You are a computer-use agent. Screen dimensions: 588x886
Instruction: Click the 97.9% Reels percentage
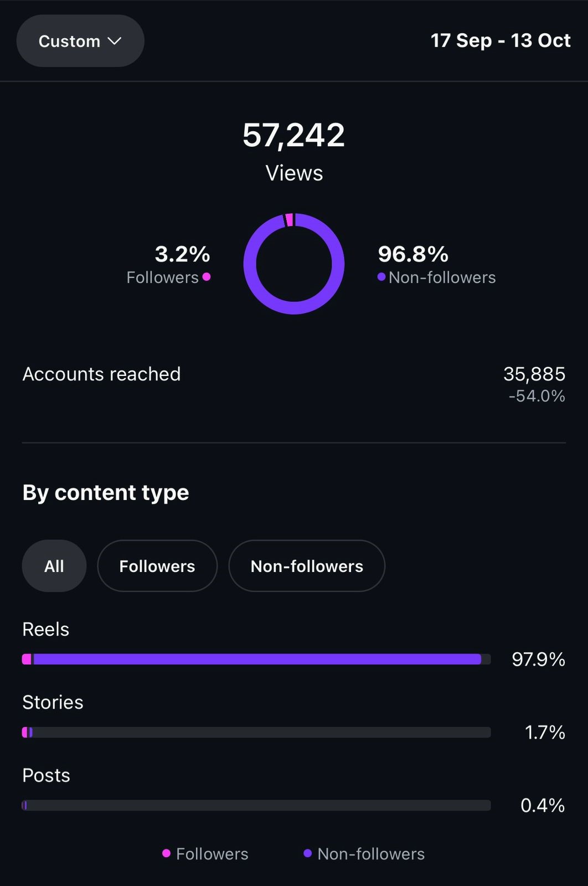538,659
